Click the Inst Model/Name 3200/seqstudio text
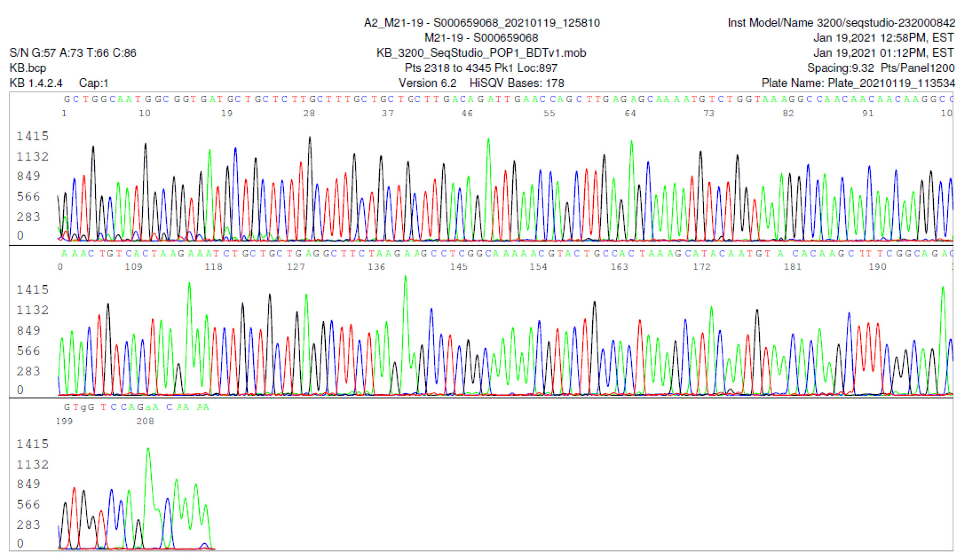This screenshot has height=560, width=964. 841,23
